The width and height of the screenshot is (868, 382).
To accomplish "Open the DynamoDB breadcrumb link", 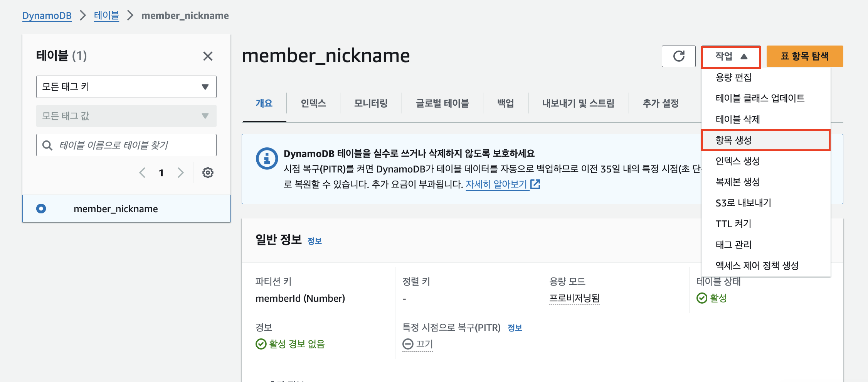I will point(47,15).
